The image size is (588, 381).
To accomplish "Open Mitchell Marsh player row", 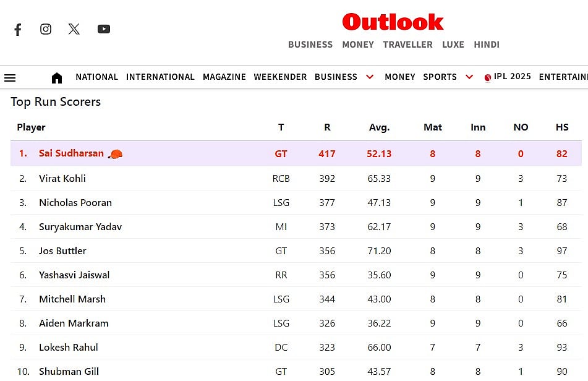I will [296, 299].
